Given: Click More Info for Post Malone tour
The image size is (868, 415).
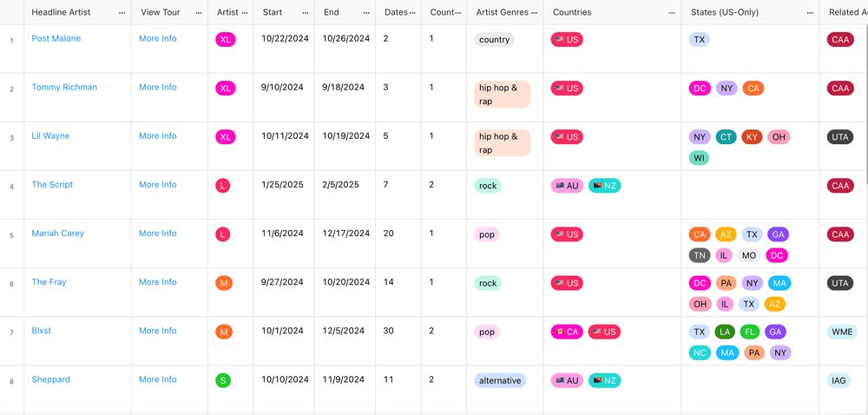Looking at the screenshot, I should [x=158, y=39].
